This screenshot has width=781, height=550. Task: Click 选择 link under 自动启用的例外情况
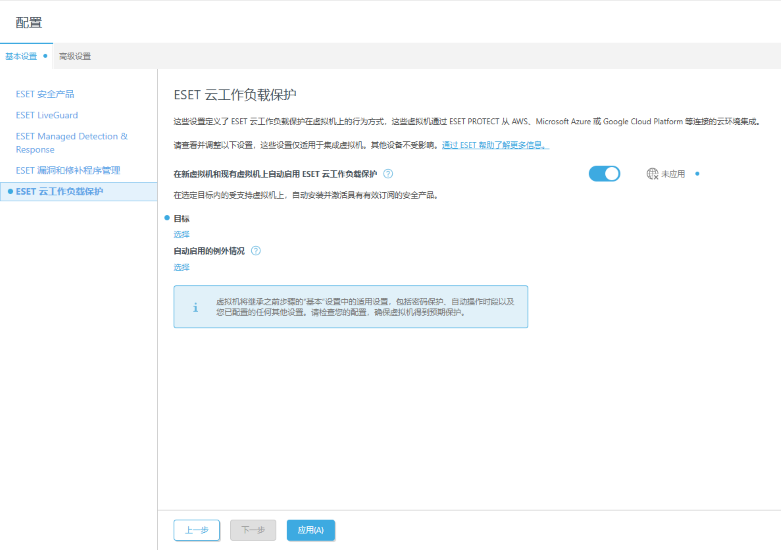tap(181, 268)
